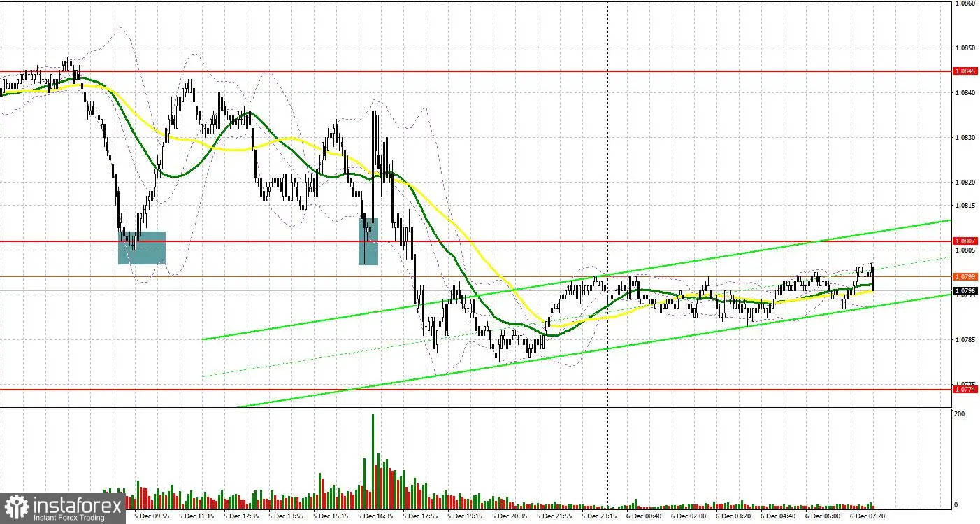The image size is (980, 524).
Task: Click the 5 Dec 09:55 time label
Action: (x=151, y=517)
